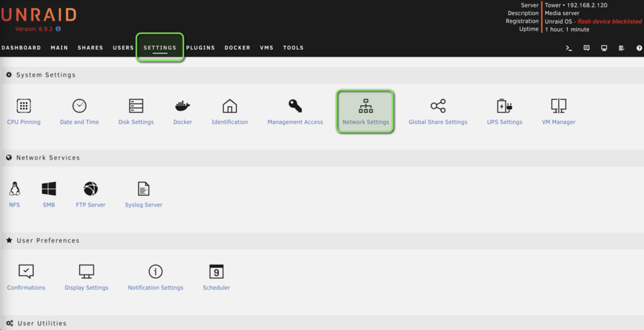Switch to the Dashboard tab
This screenshot has width=644, height=330.
tap(21, 48)
